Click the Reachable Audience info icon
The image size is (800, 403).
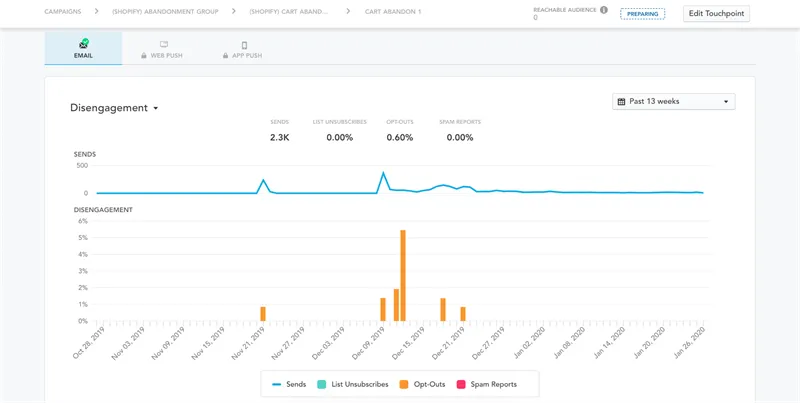pos(604,10)
